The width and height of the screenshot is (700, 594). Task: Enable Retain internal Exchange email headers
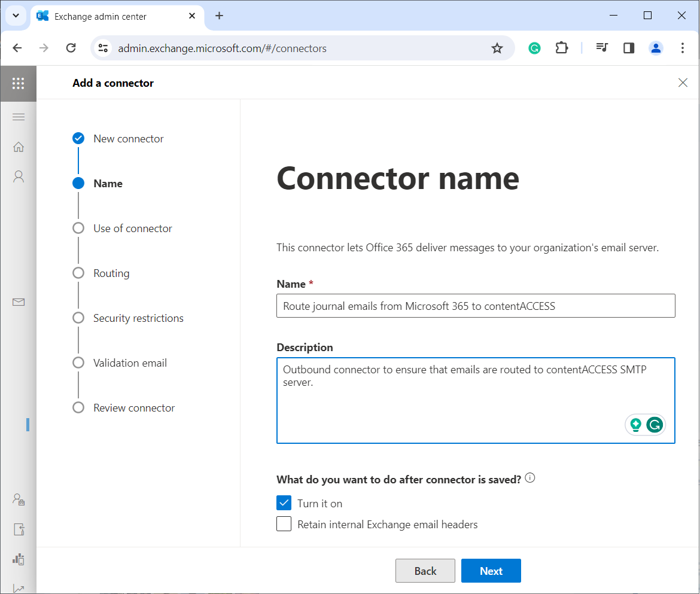(x=284, y=525)
